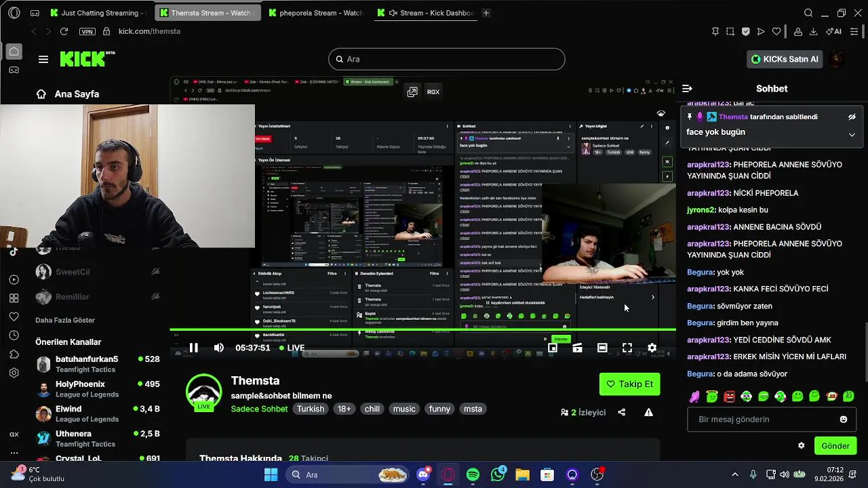Open chat settings gear icon

pos(801,446)
